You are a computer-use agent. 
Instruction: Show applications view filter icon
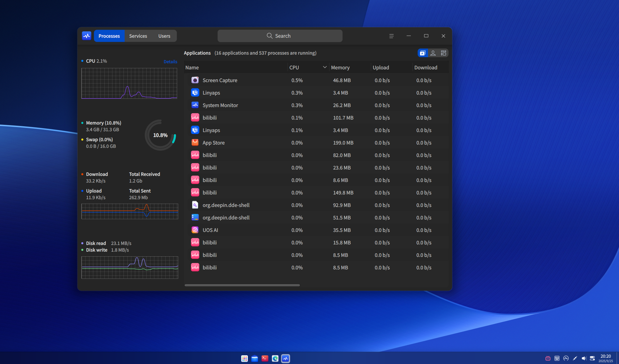point(422,53)
